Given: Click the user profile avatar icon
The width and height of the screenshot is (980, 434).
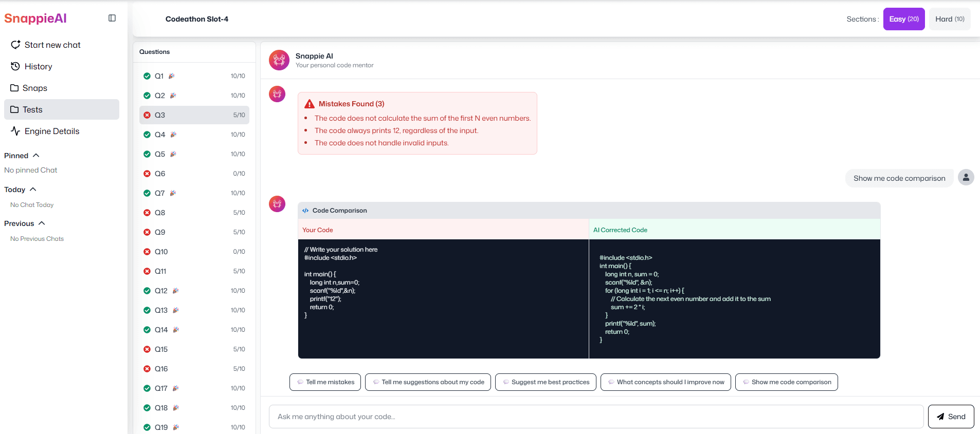Looking at the screenshot, I should click(966, 177).
